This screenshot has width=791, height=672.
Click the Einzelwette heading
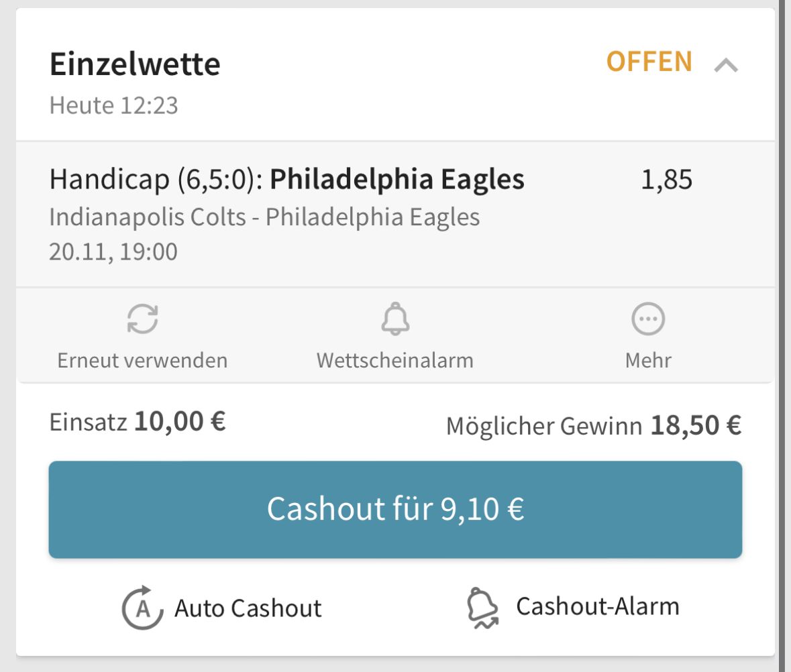coord(135,64)
